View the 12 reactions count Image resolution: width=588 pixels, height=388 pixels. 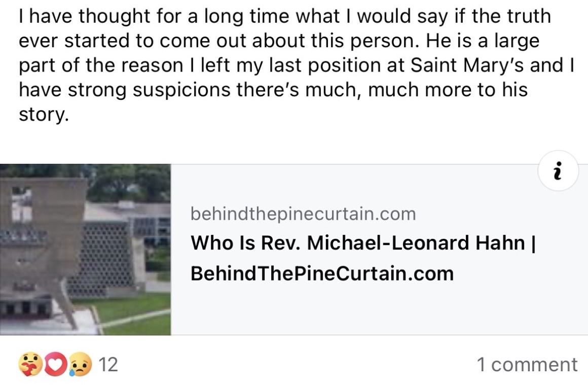108,365
